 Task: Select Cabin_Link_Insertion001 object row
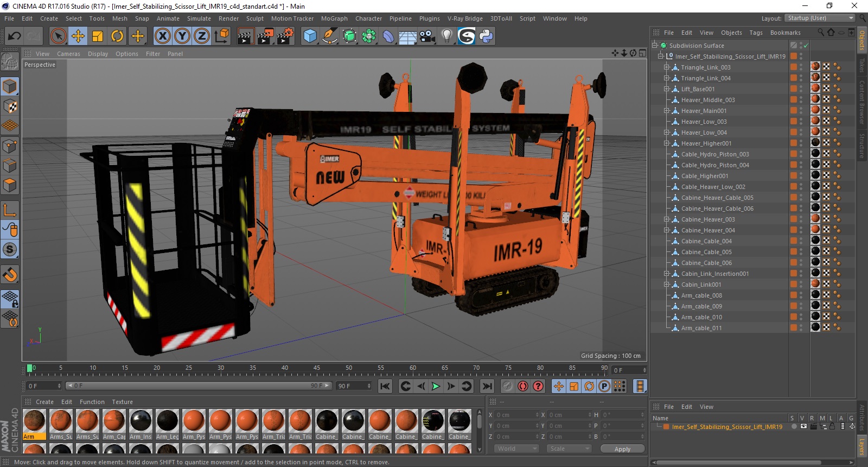coord(715,274)
